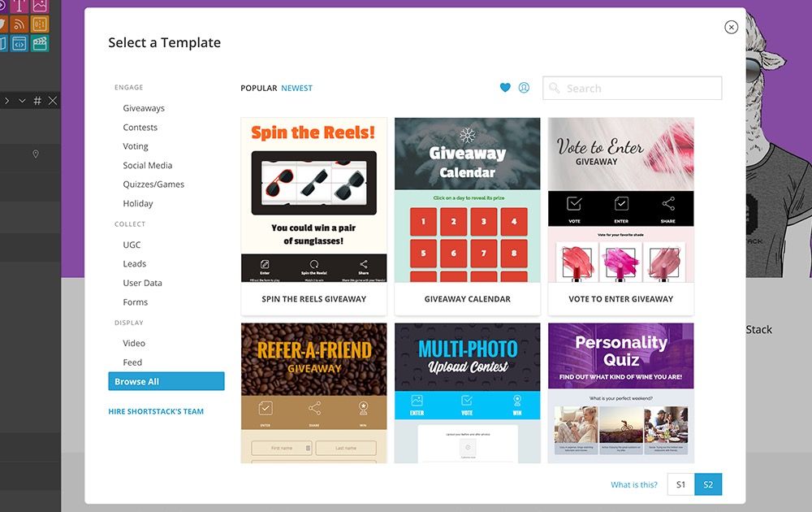
Task: Click the location pin icon in sidebar
Action: (36, 154)
